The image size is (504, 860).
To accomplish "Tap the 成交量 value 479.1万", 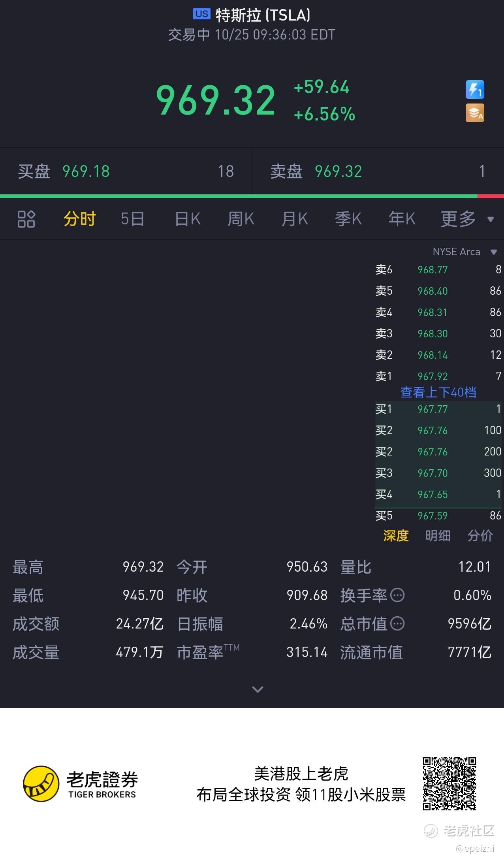I will 140,652.
